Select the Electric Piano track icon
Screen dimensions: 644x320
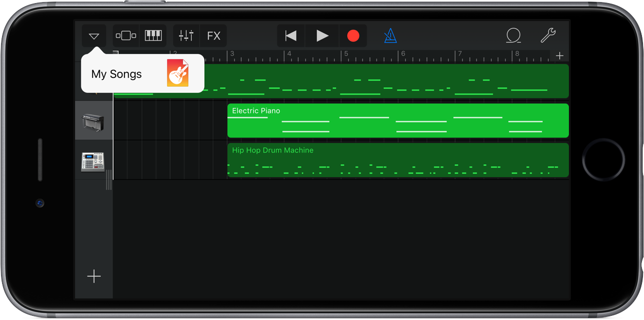point(94,121)
